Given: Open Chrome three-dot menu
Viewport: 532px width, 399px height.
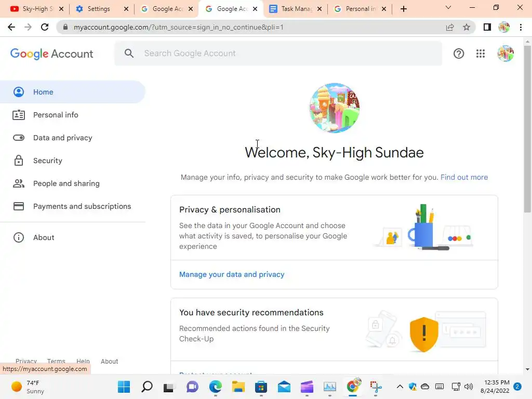Looking at the screenshot, I should tap(521, 27).
